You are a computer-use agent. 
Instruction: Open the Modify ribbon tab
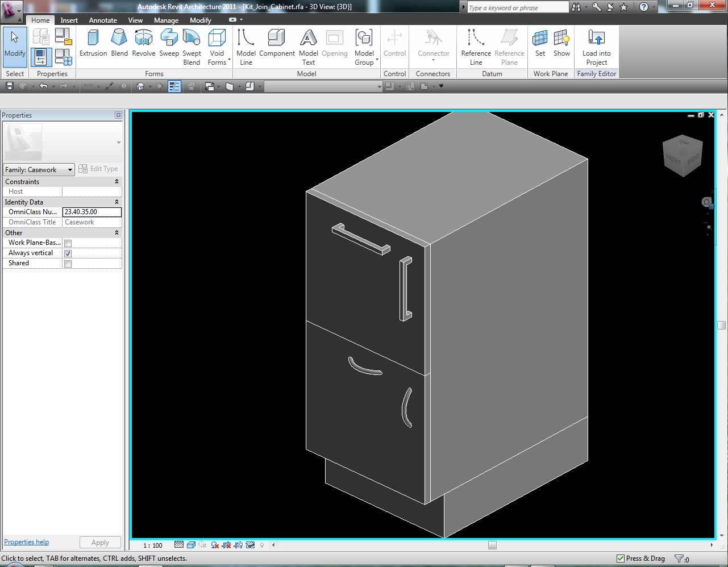[x=201, y=20]
